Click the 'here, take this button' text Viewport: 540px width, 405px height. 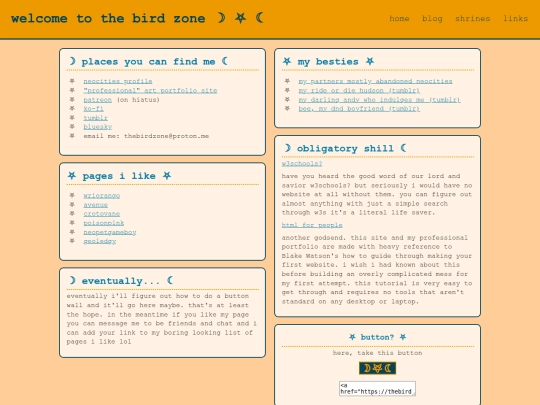point(377,353)
